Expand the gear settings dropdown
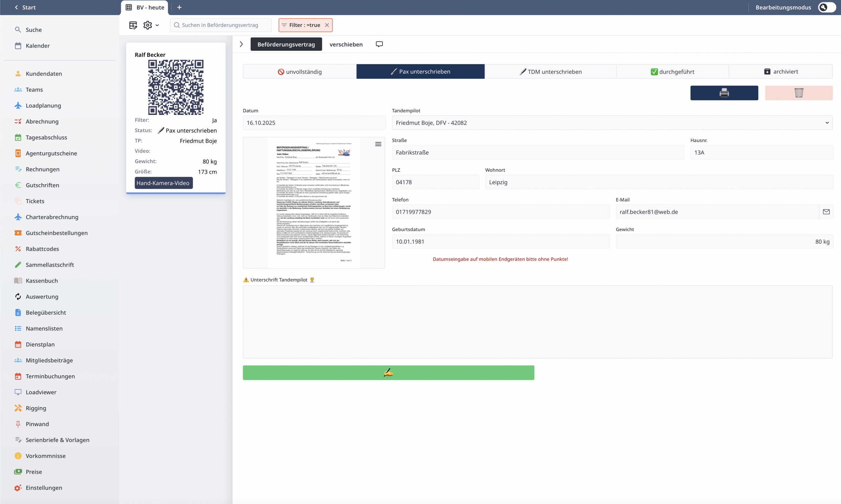This screenshot has width=841, height=504. (151, 25)
